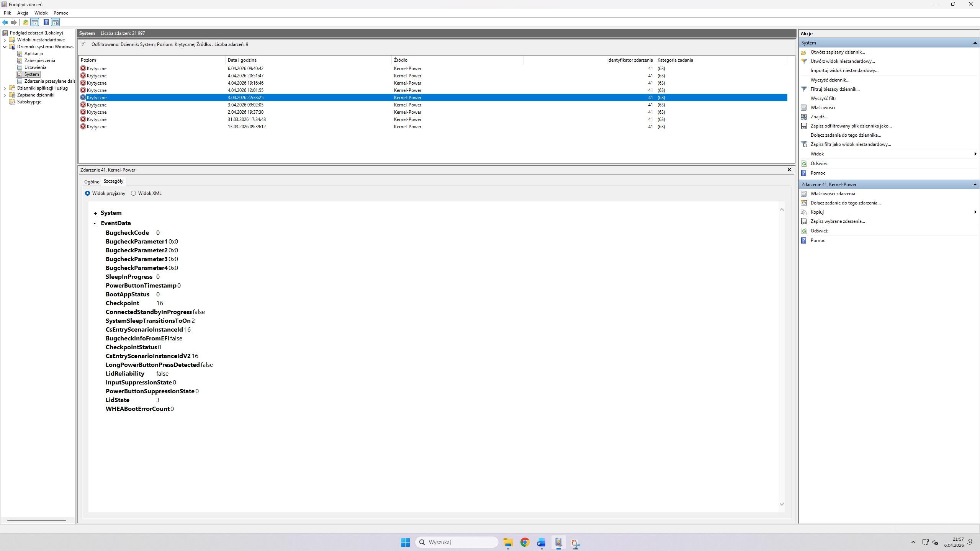This screenshot has width=980, height=551.
Task: Click the filter funnel icon above event list
Action: point(83,44)
